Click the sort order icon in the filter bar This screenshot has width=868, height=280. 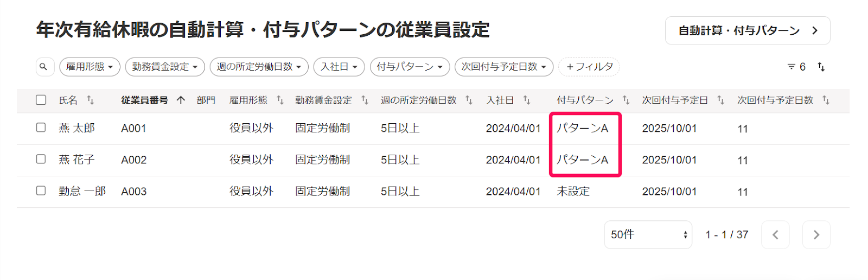[x=821, y=67]
